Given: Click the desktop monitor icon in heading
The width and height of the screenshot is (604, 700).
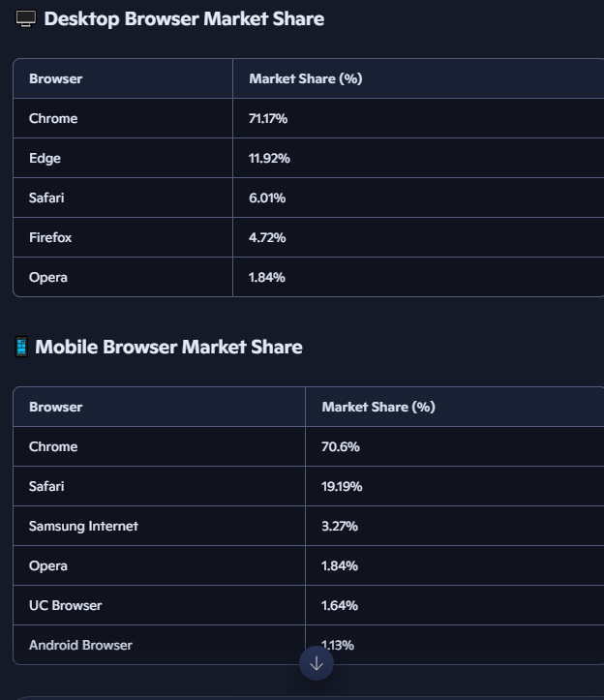Looking at the screenshot, I should 26,19.
